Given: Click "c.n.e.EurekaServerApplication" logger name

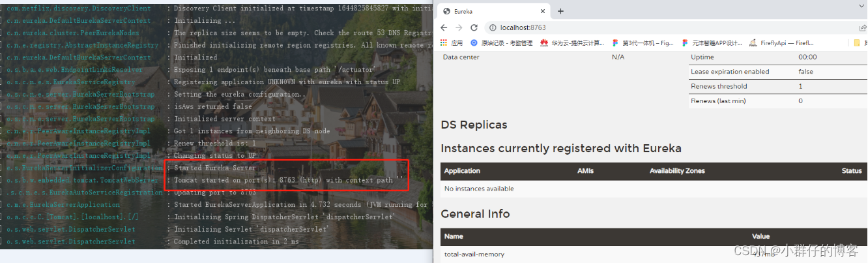Looking at the screenshot, I should tap(63, 204).
